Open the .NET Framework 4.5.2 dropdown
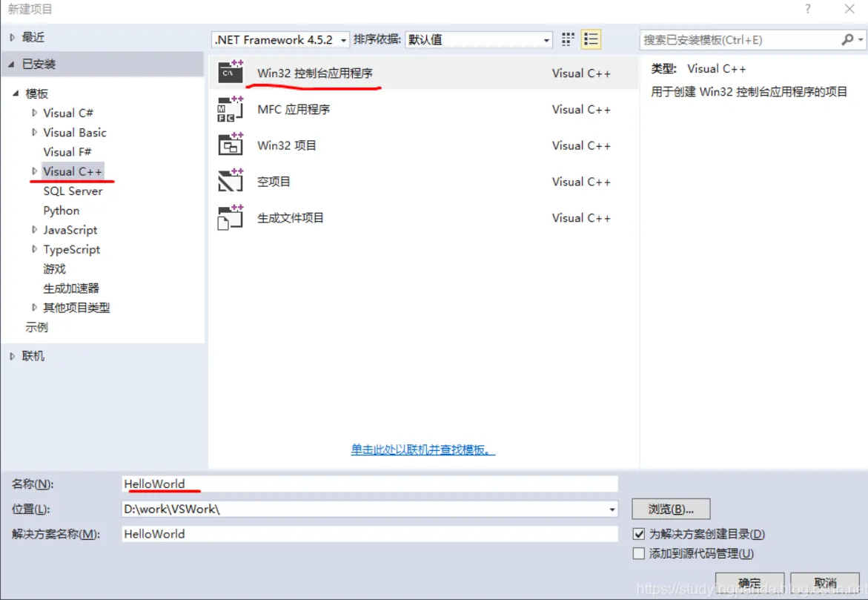 pos(280,40)
